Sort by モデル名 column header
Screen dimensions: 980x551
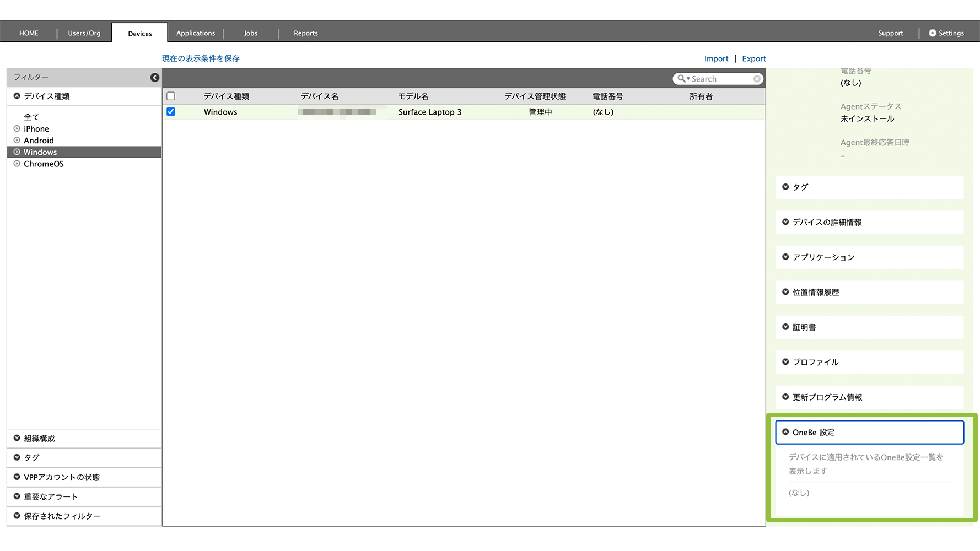[x=413, y=96]
